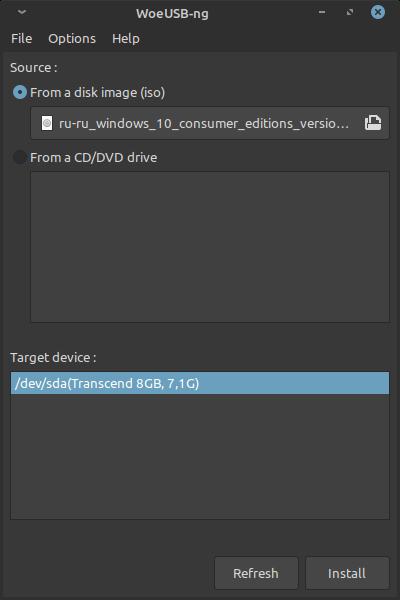This screenshot has height=600, width=400.
Task: Open the Help menu
Action: click(126, 39)
